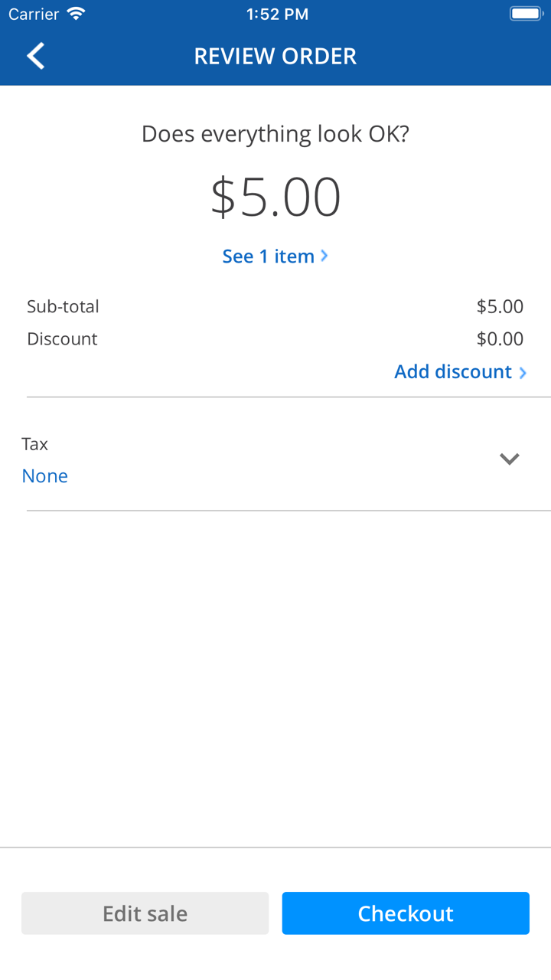Click the 1:52 PM clock in status bar
This screenshot has width=551, height=980.
tap(277, 14)
